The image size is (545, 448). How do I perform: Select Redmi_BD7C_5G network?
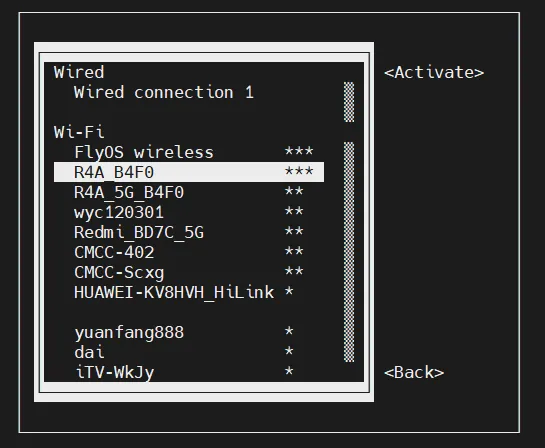pyautogui.click(x=189, y=232)
